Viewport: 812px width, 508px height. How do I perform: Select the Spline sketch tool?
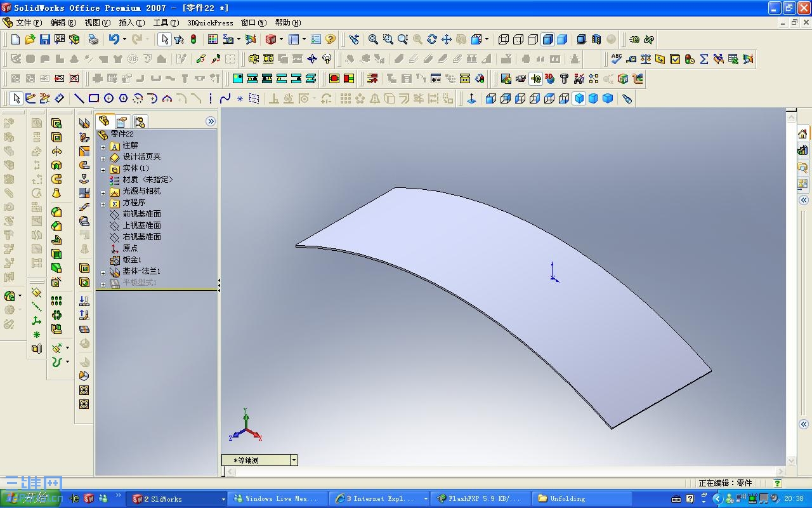coord(225,98)
